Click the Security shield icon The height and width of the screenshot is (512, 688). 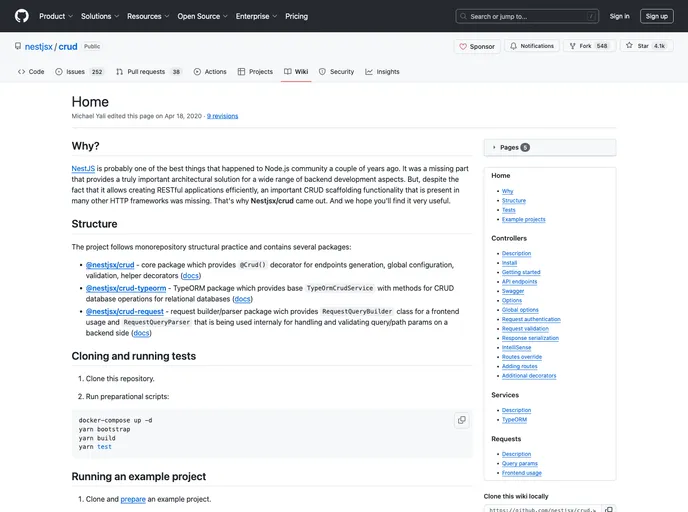(x=322, y=72)
